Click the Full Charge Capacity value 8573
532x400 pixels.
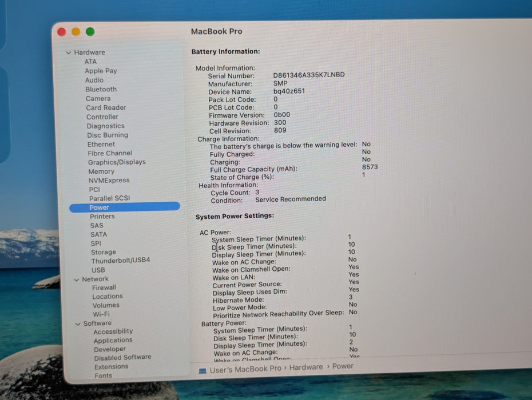[370, 167]
